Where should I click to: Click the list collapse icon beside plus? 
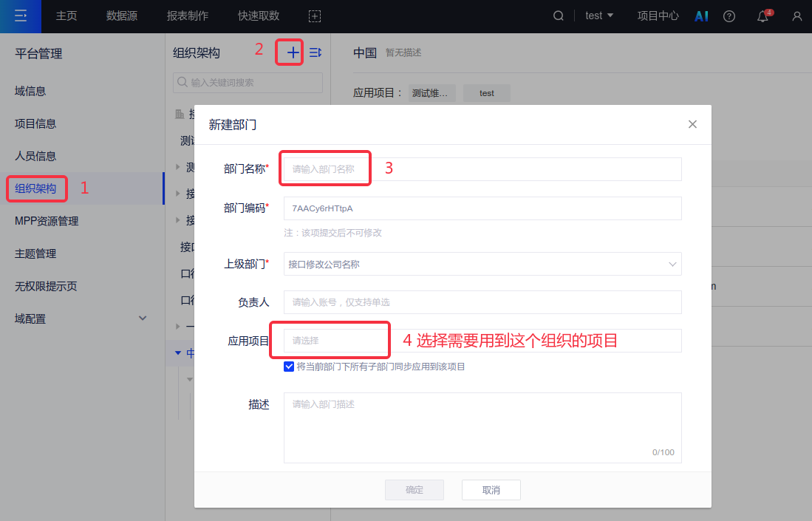[x=315, y=52]
